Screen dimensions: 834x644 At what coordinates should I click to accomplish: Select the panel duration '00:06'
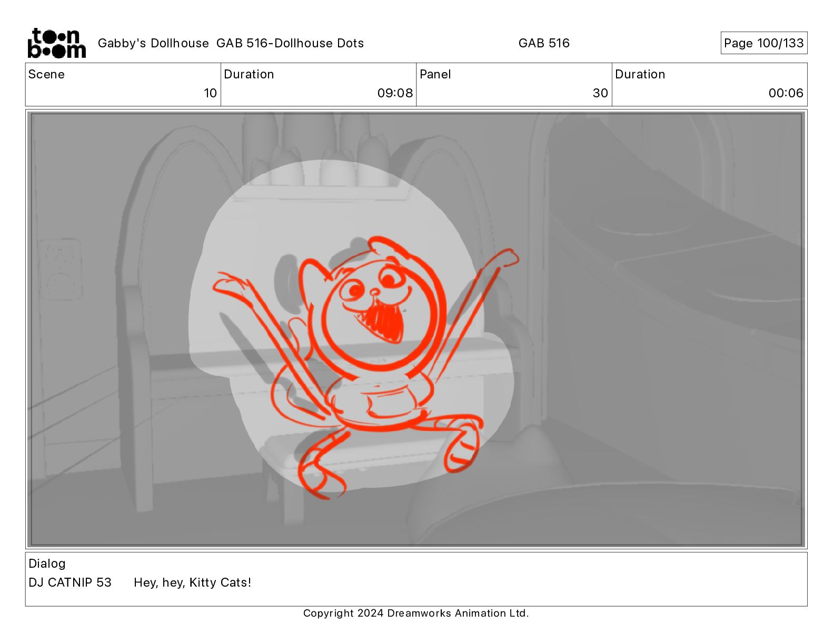[x=786, y=93]
